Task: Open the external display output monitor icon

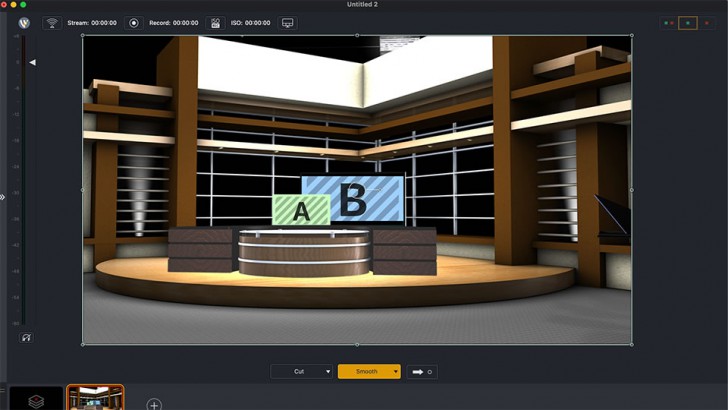Action: (287, 23)
